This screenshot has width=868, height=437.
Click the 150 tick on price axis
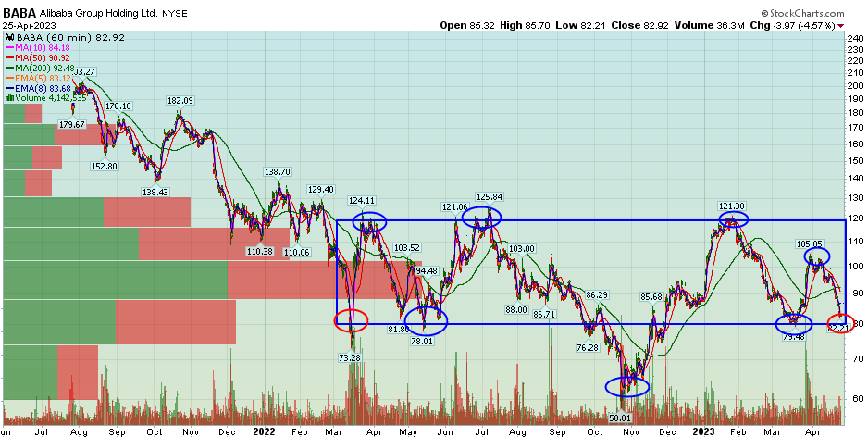click(x=856, y=160)
